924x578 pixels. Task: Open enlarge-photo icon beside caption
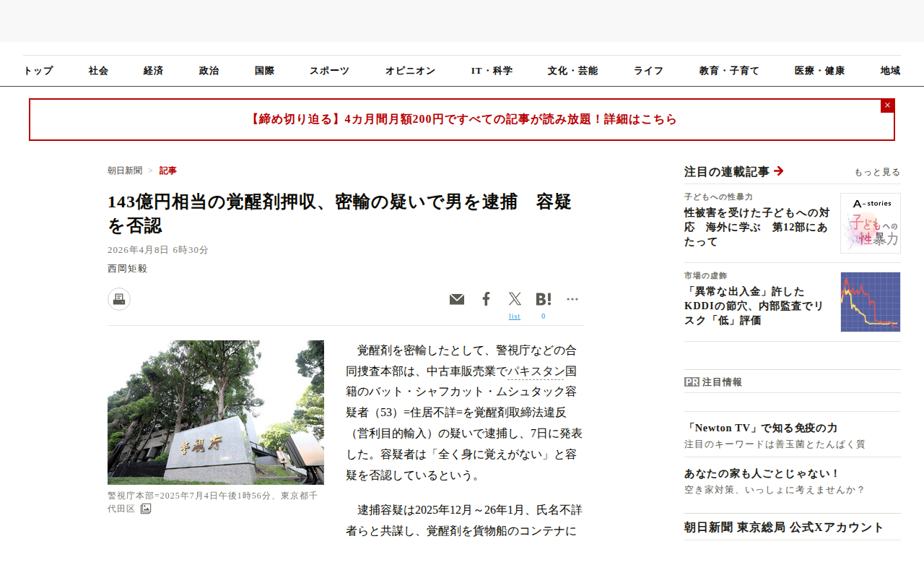point(146,509)
